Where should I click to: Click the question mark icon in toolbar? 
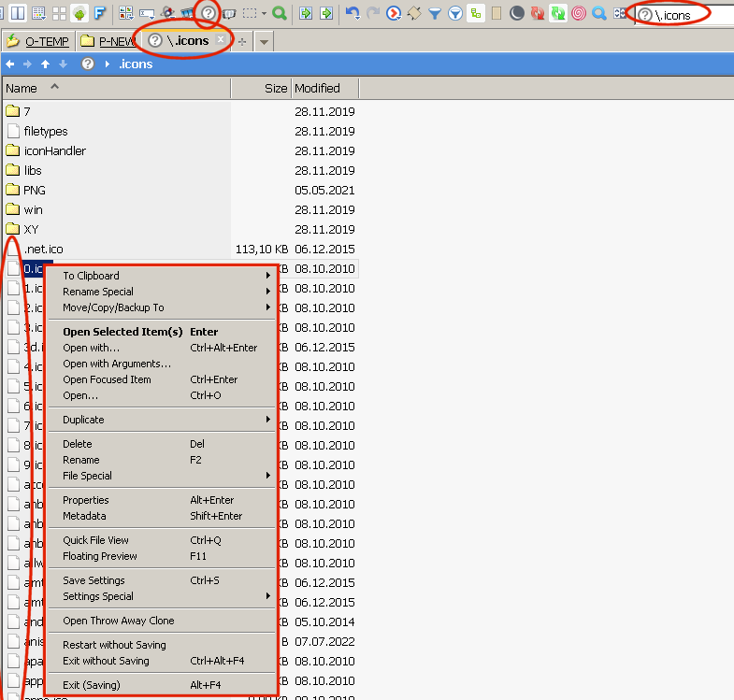pyautogui.click(x=208, y=13)
